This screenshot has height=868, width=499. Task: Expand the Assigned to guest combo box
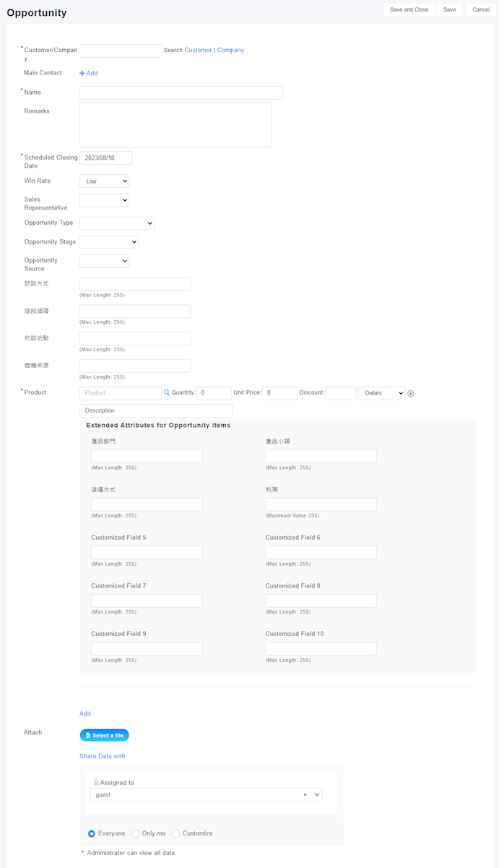point(206,794)
